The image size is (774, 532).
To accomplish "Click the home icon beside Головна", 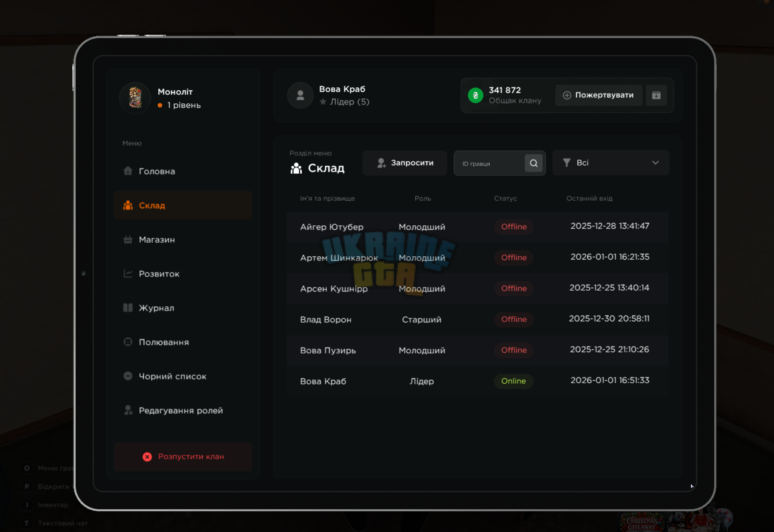I will click(128, 171).
